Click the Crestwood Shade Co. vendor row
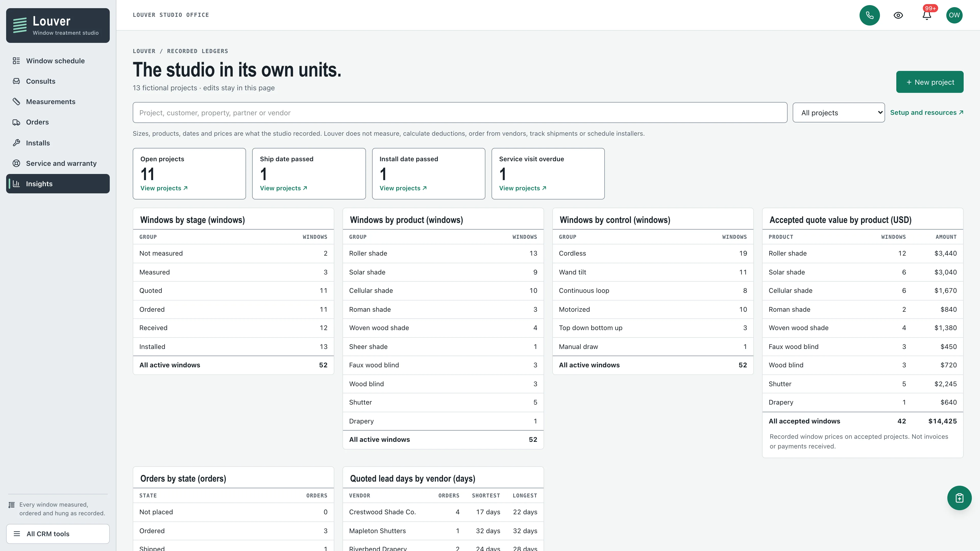The height and width of the screenshot is (551, 980). [x=443, y=512]
